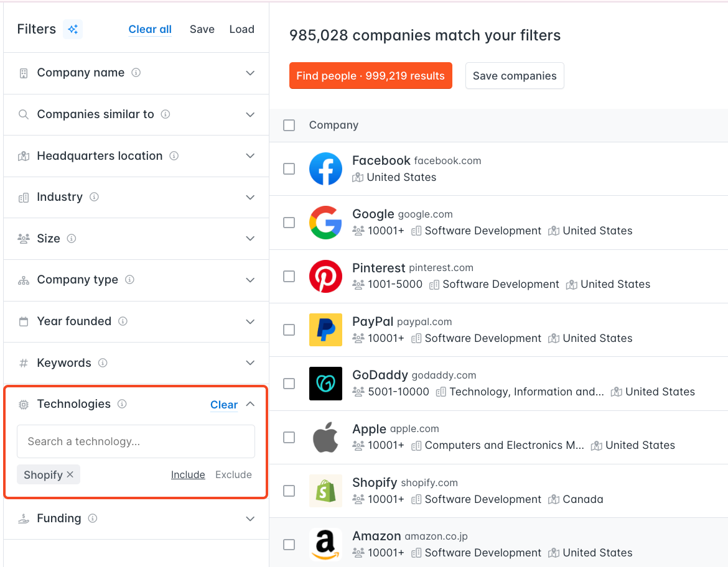Click Load filters
Screen dimensions: 728x567
(x=242, y=29)
